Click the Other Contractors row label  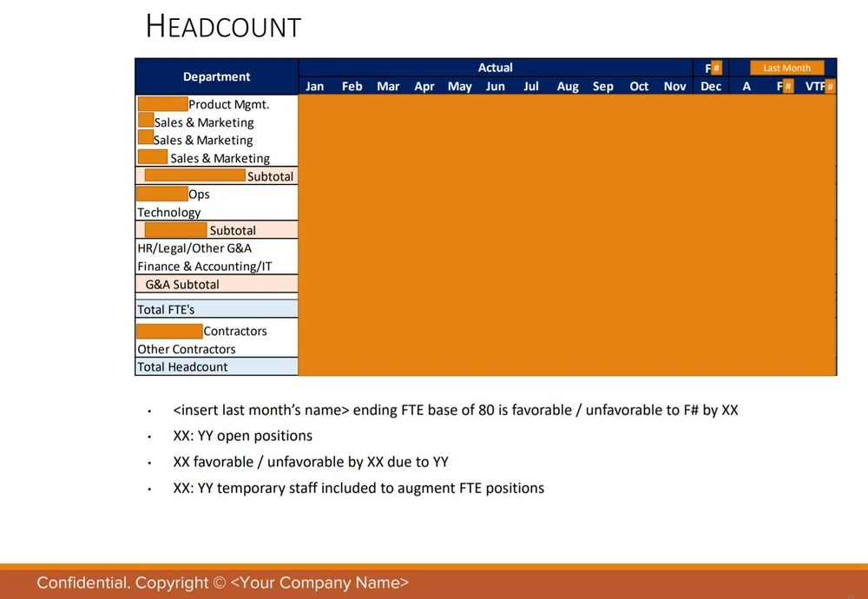(x=187, y=349)
